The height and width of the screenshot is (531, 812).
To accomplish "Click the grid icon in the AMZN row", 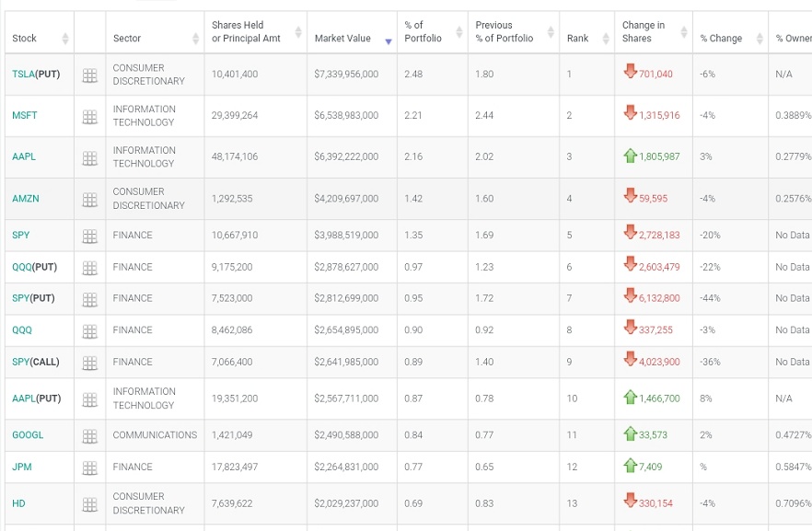I will pyautogui.click(x=89, y=200).
